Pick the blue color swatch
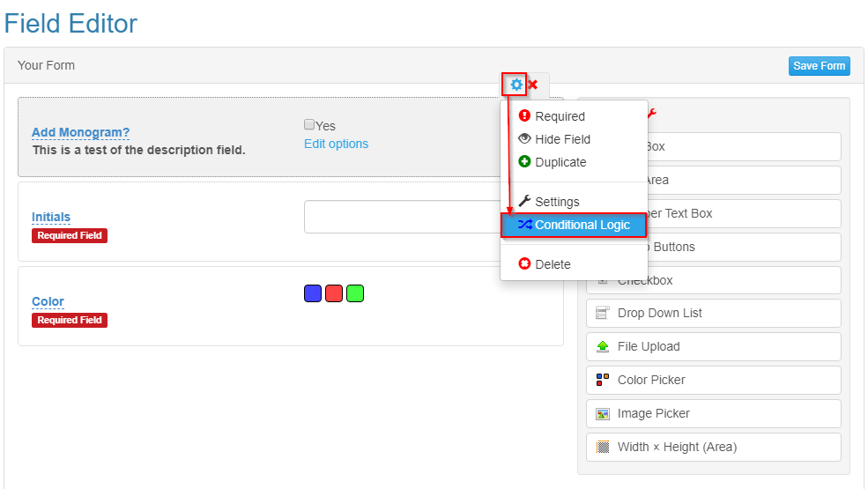Screen dimensions: 868x489 [313, 293]
